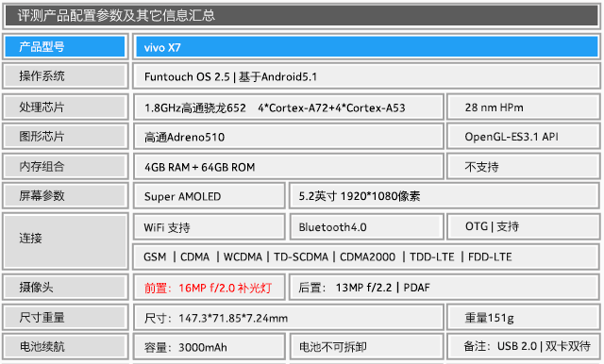This screenshot has height=364, width=604.
Task: Select the '产品型号' label cell
Action: pyautogui.click(x=65, y=46)
